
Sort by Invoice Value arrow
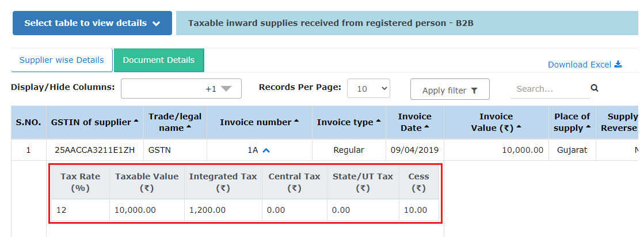(x=518, y=128)
